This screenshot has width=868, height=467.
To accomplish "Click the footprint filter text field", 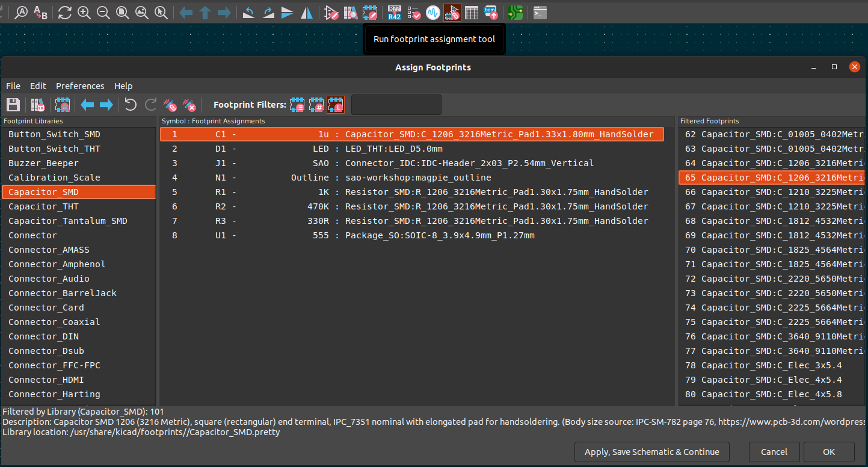I will (x=396, y=105).
